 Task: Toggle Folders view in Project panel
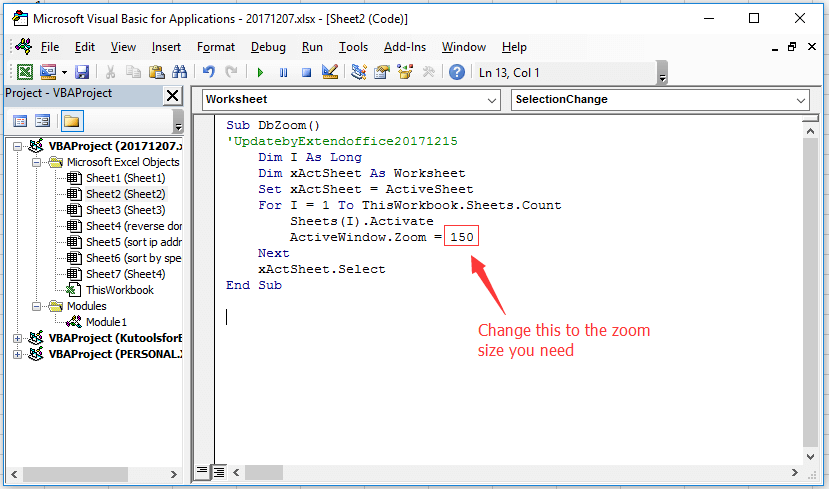[71, 121]
